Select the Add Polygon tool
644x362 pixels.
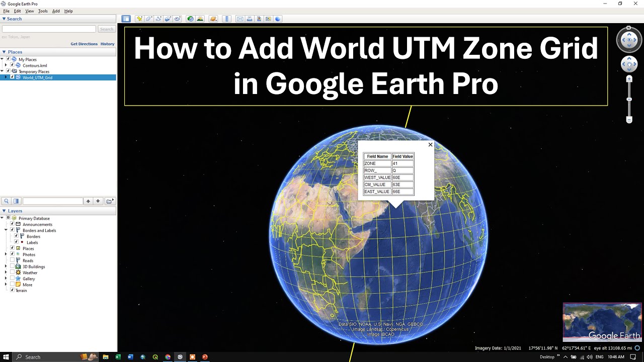pos(149,19)
